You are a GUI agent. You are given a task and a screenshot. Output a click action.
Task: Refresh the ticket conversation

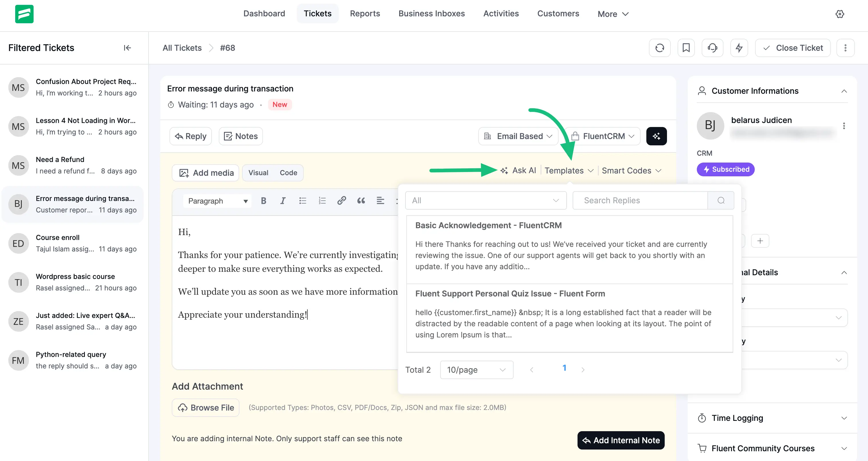click(660, 48)
